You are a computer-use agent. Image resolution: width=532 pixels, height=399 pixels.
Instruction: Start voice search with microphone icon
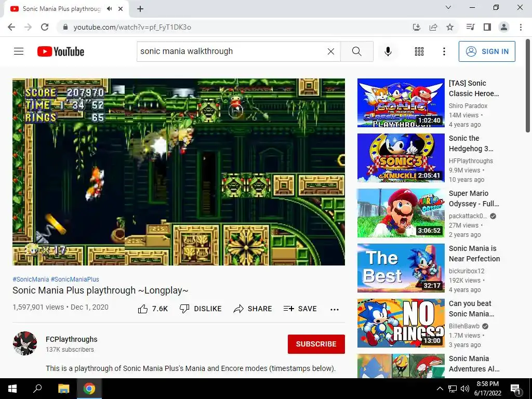(388, 51)
